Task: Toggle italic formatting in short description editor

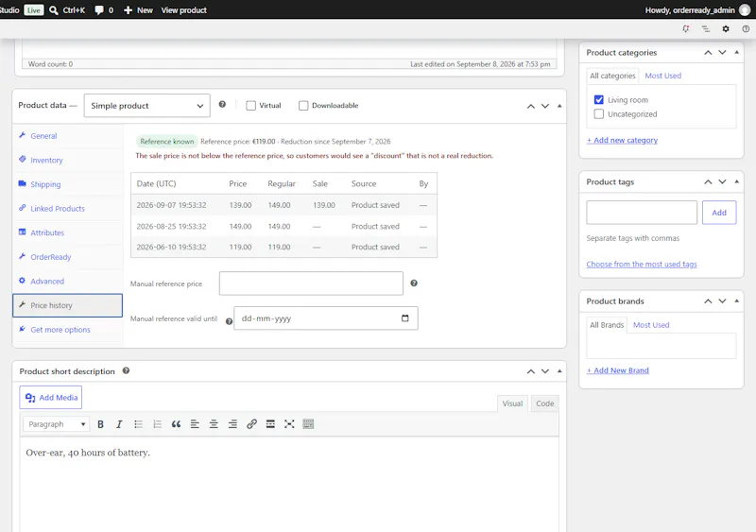Action: [x=119, y=424]
